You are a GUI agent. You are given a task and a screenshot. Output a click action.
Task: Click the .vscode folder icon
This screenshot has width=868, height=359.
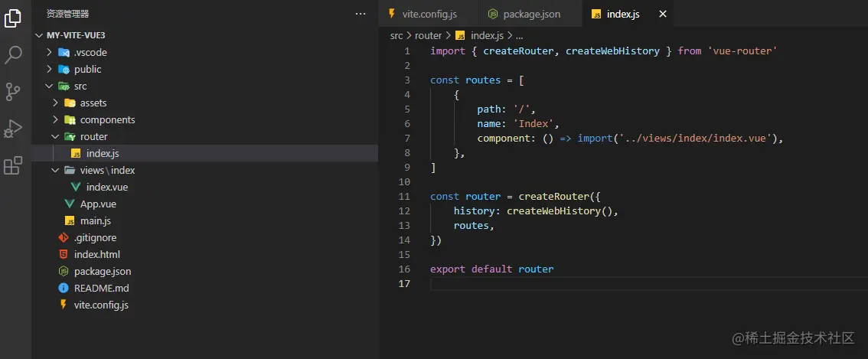click(64, 53)
